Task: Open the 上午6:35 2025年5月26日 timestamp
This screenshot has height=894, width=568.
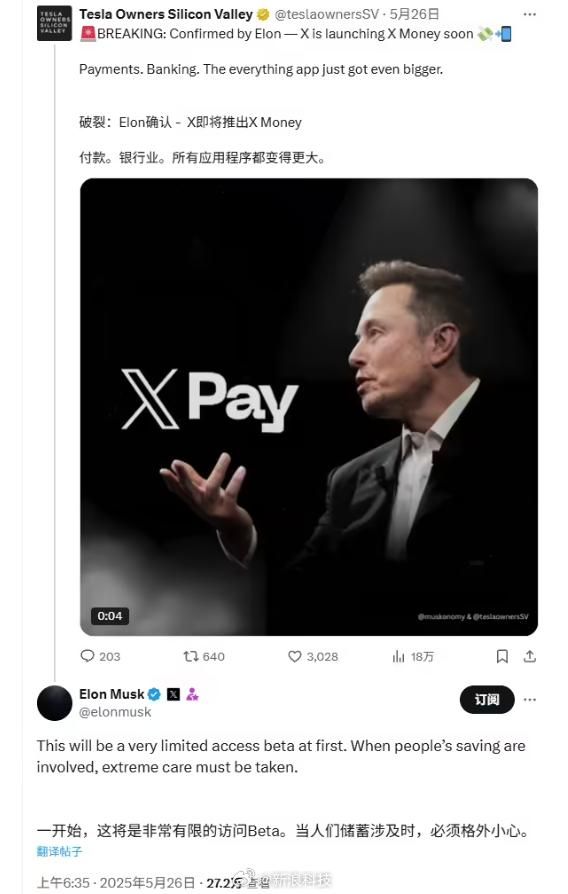Action: pyautogui.click(x=116, y=883)
